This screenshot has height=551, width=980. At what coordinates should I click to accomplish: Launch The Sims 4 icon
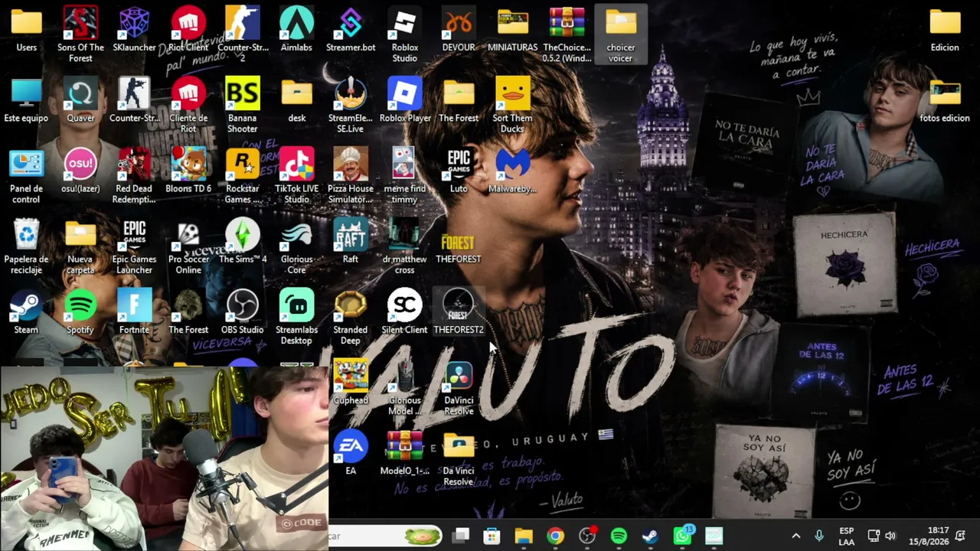[x=243, y=242]
